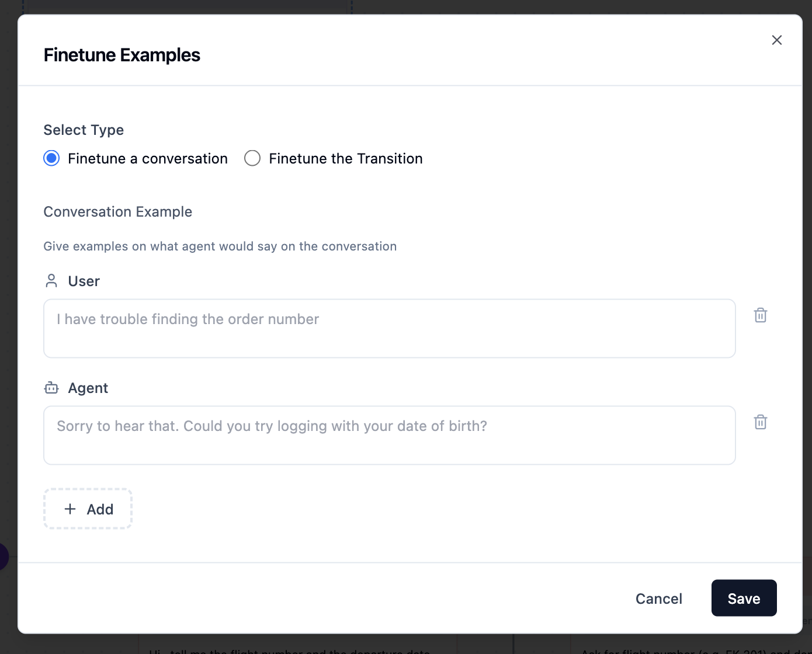Click the "User" label text
Viewport: 812px width, 654px height.
click(84, 281)
